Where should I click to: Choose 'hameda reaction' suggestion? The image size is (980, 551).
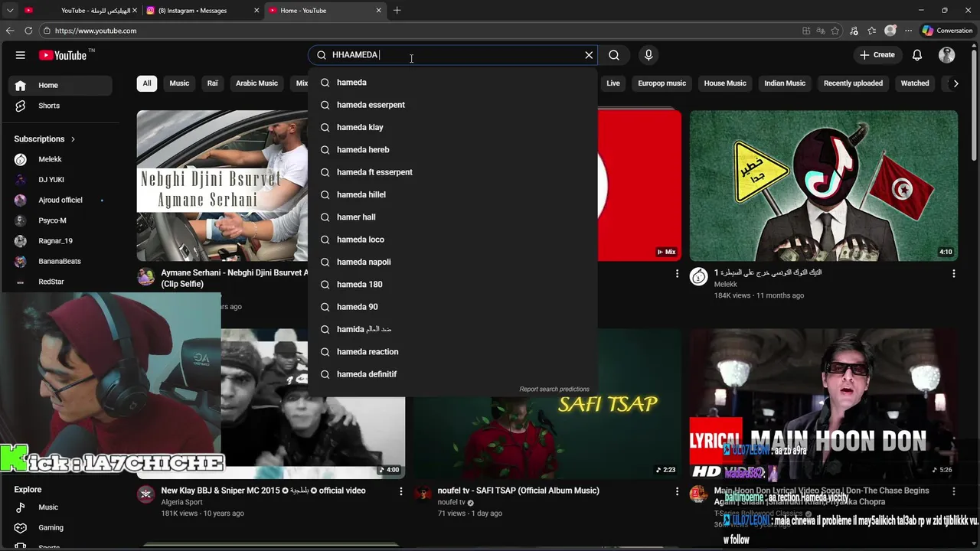click(x=452, y=352)
